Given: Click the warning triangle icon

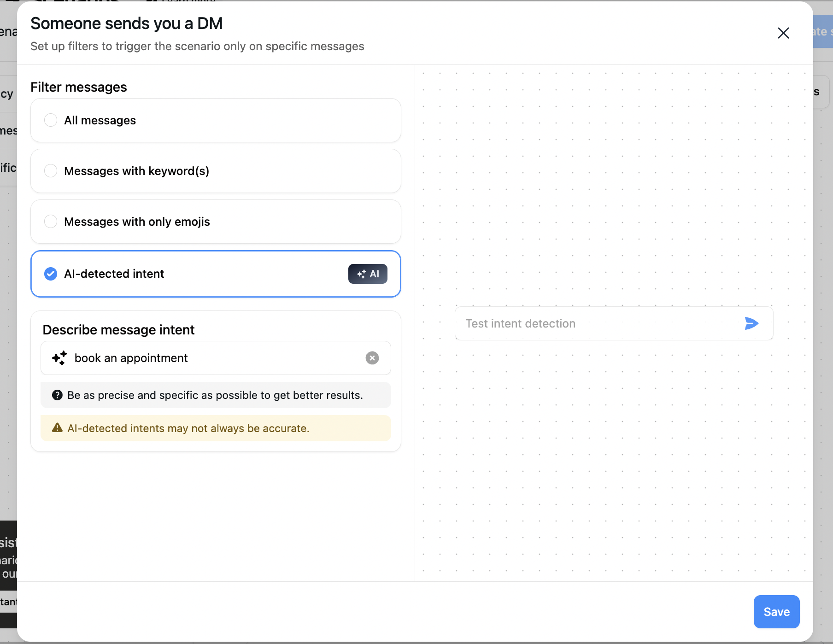Looking at the screenshot, I should [x=57, y=427].
